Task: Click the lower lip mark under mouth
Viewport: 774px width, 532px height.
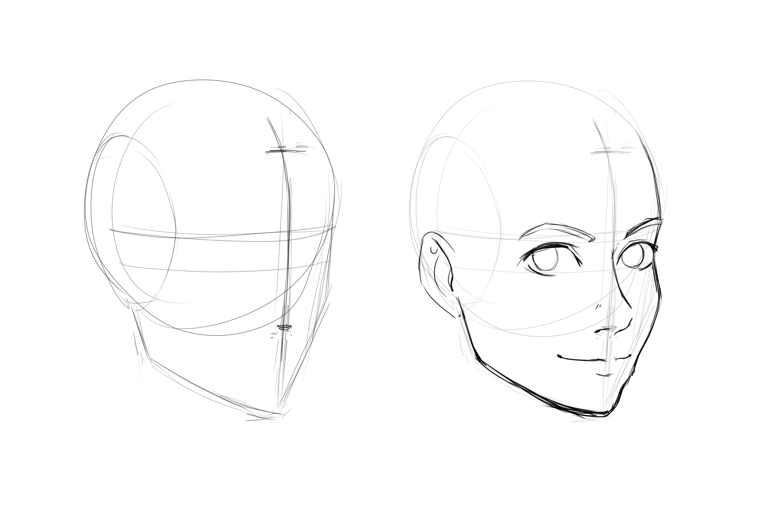Action: [x=604, y=375]
